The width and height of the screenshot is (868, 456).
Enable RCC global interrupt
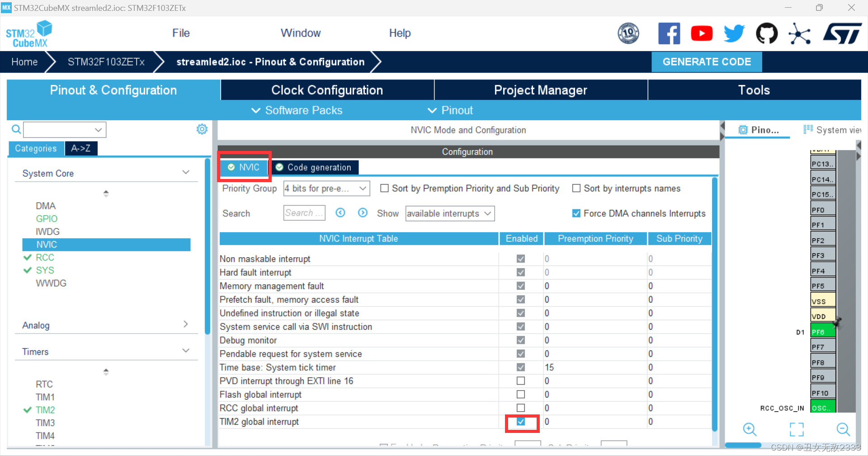(521, 408)
